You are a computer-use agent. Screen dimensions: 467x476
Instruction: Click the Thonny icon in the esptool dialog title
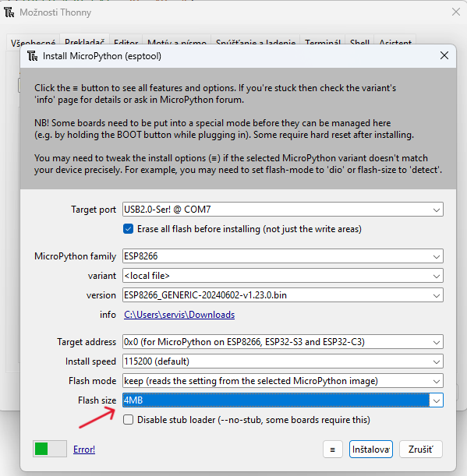[33, 56]
